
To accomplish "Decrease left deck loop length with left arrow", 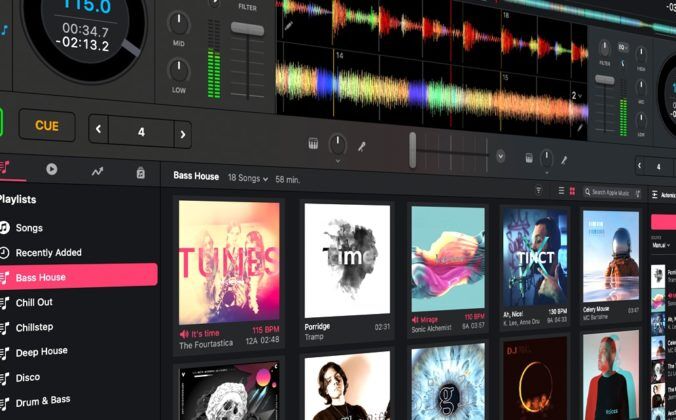I will pyautogui.click(x=98, y=129).
